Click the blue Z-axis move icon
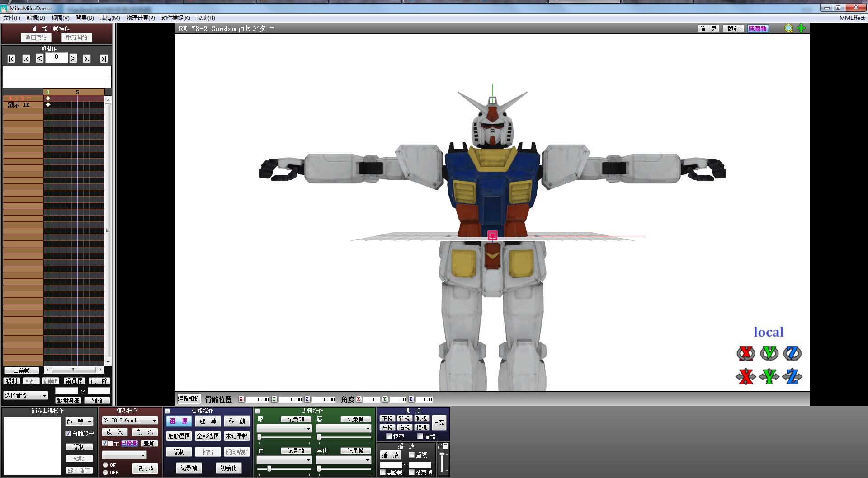This screenshot has width=868, height=478. 792,376
